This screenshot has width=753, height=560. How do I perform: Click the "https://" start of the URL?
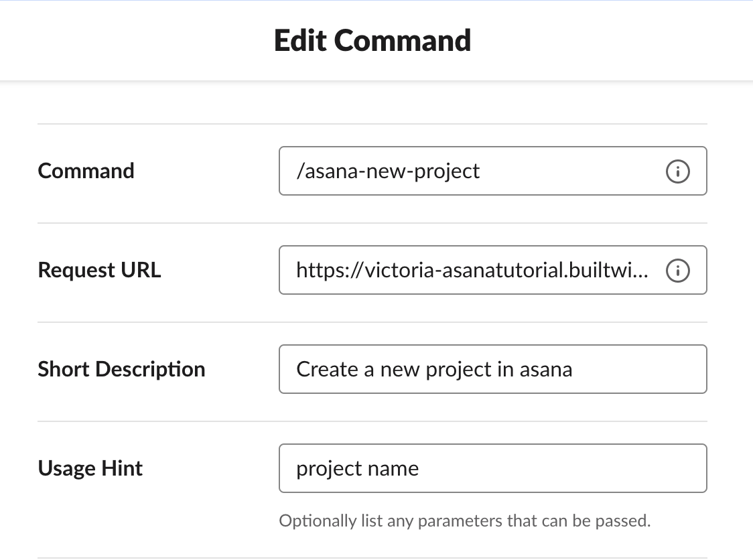click(x=329, y=271)
